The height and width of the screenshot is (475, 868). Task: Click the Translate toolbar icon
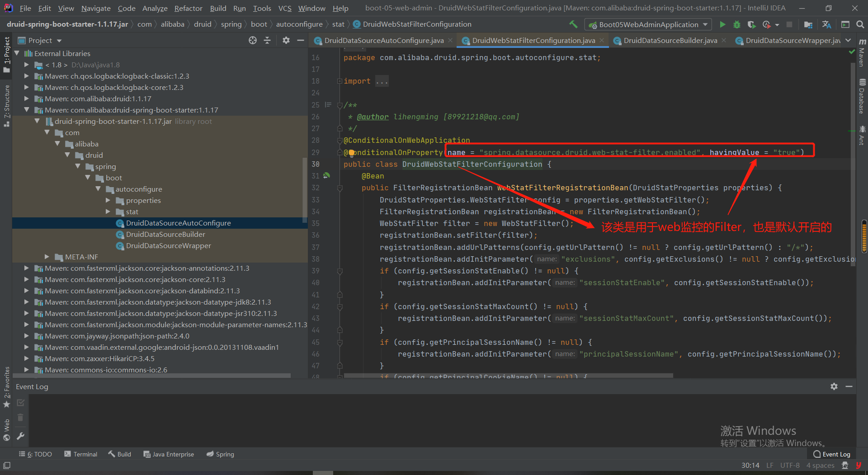827,24
